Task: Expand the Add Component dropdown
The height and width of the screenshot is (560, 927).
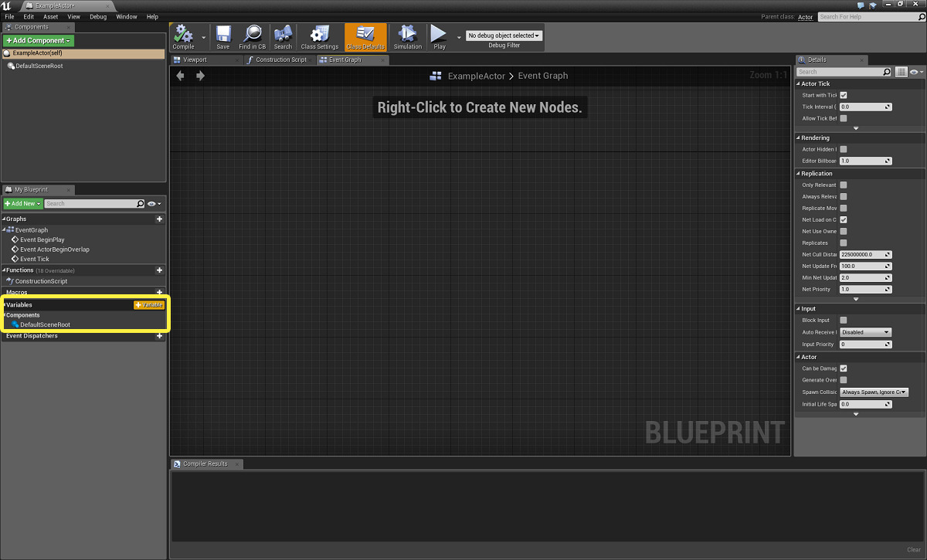Action: 39,40
